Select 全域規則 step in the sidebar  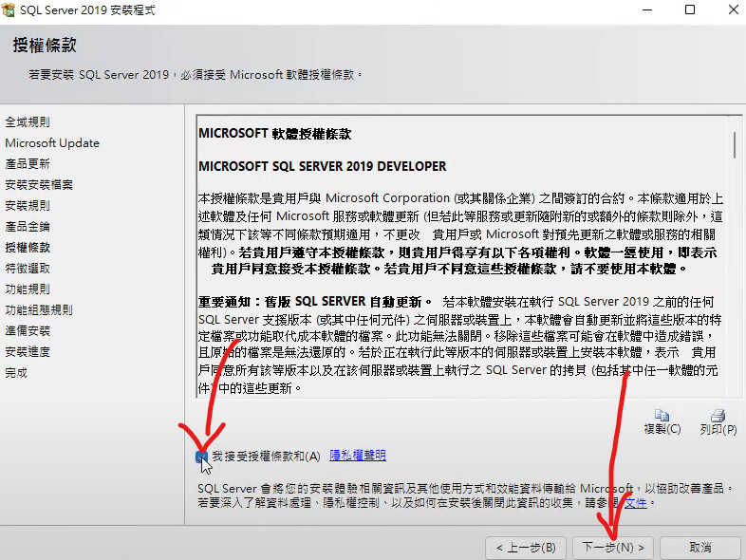28,122
